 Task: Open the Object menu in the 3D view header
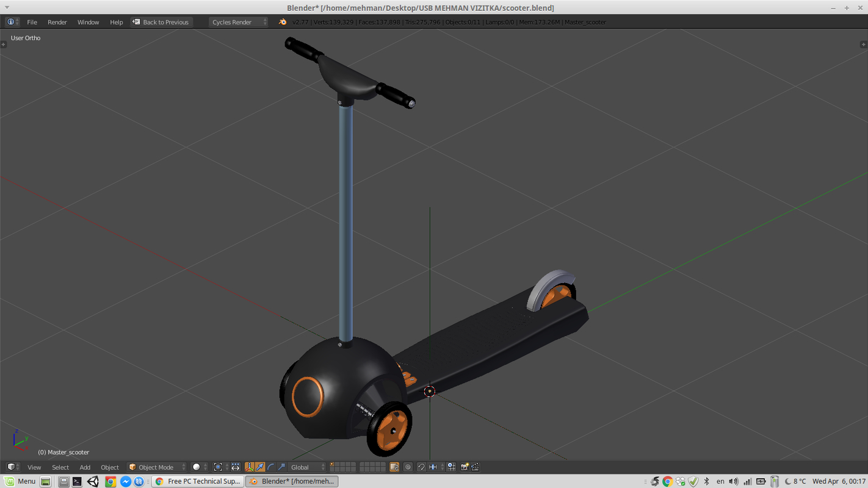(x=109, y=467)
